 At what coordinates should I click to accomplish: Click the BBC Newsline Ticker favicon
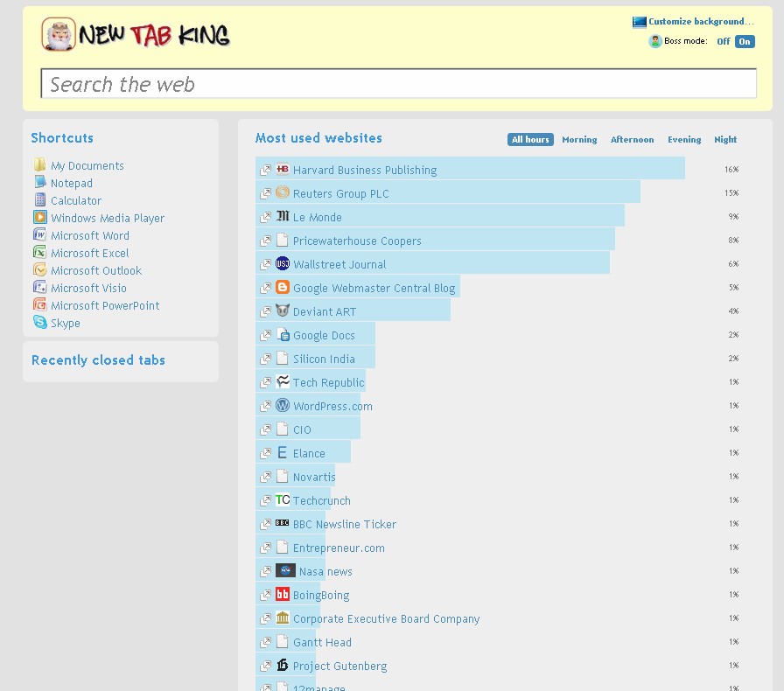[x=283, y=523]
